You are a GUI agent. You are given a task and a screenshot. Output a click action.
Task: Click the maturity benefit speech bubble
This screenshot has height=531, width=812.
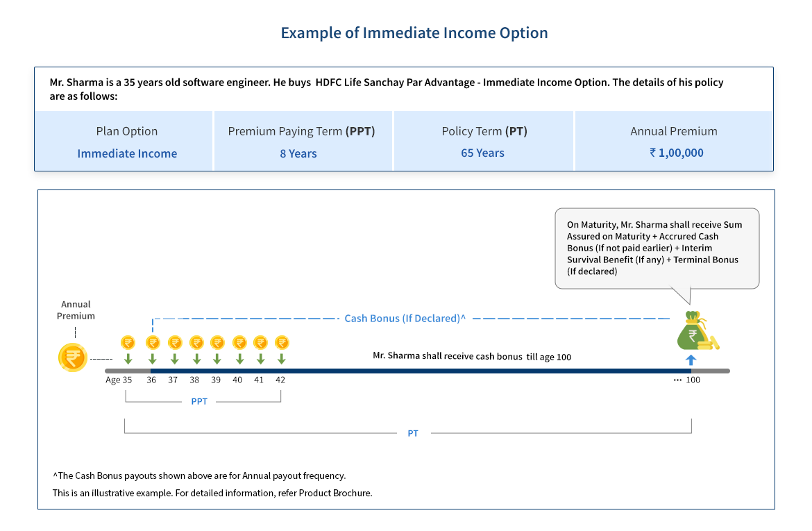[x=657, y=248]
